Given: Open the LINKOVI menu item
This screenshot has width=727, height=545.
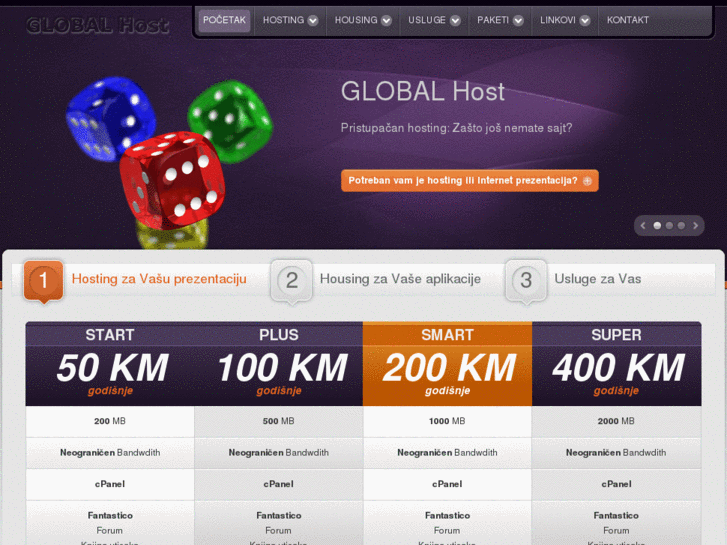Looking at the screenshot, I should (x=558, y=20).
